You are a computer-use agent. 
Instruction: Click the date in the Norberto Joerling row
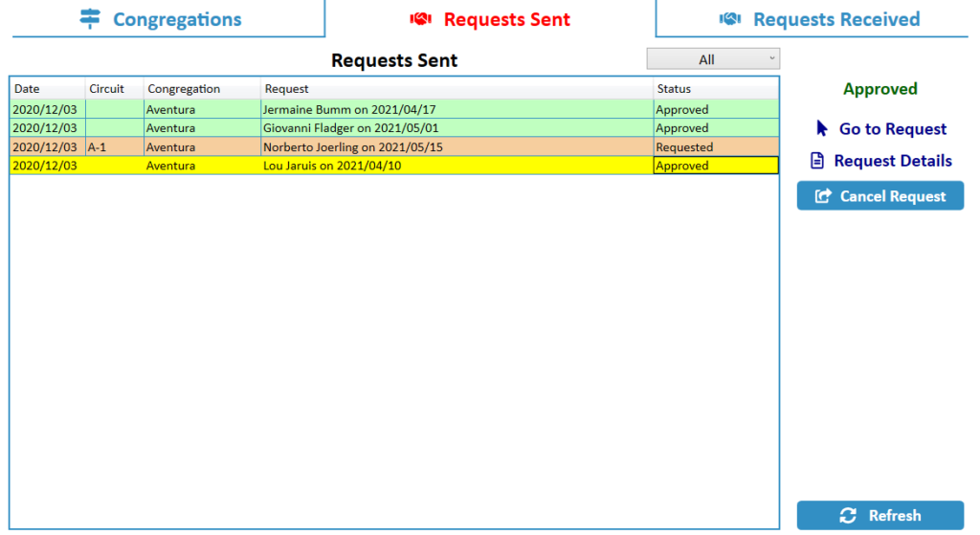click(48, 146)
